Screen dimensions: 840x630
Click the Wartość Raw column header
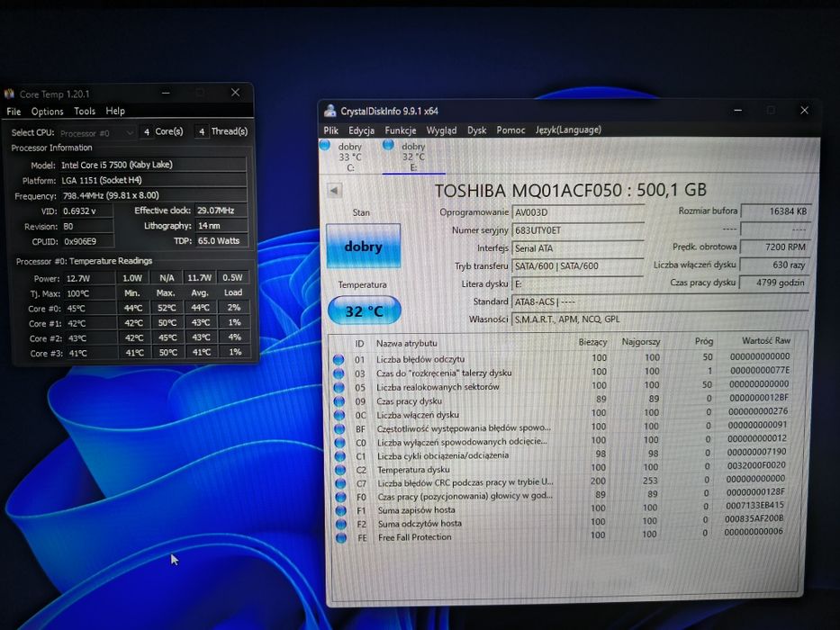(x=765, y=341)
